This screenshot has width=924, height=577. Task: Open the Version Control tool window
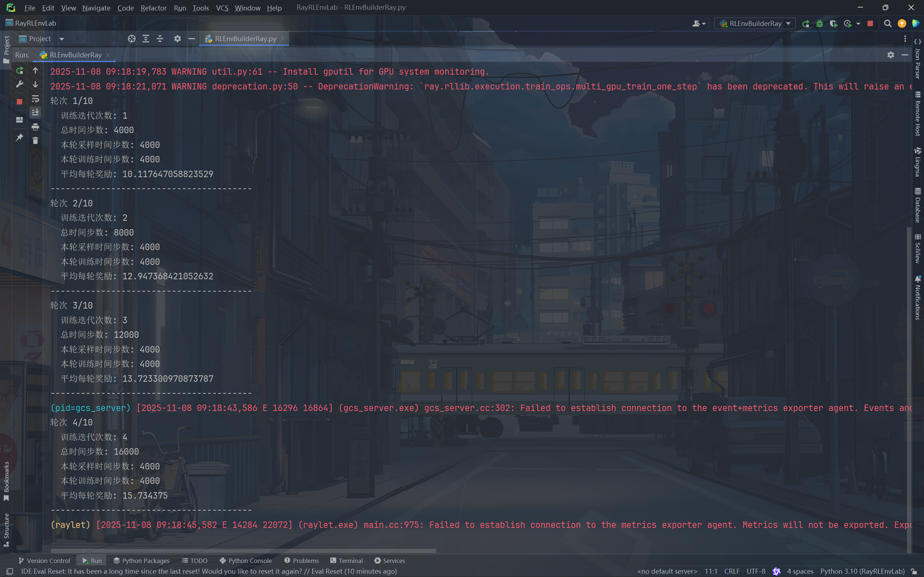pos(44,561)
